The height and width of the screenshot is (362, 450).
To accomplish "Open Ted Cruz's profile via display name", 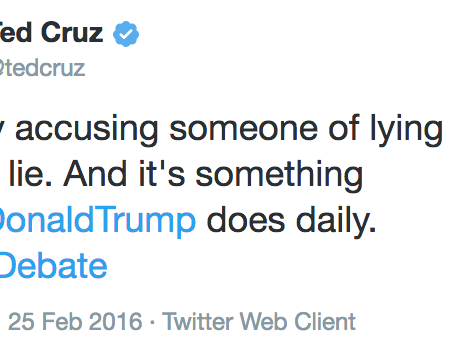I will (51, 32).
